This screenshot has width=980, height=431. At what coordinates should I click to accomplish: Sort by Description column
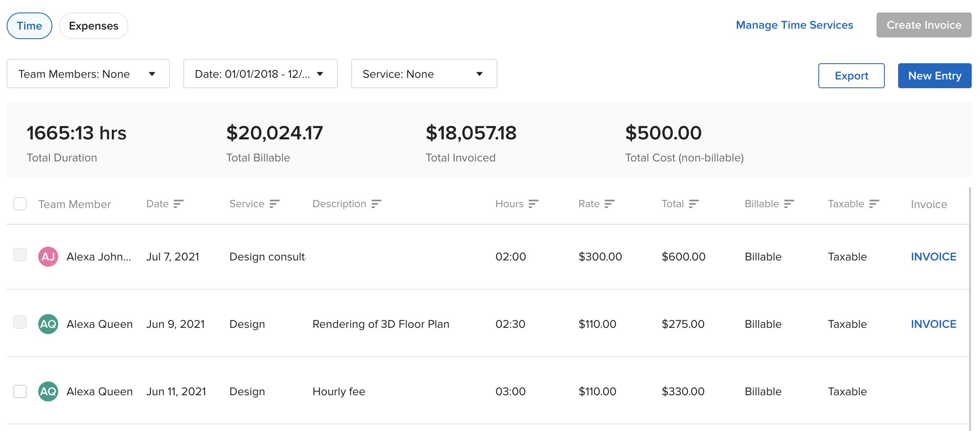(x=377, y=204)
